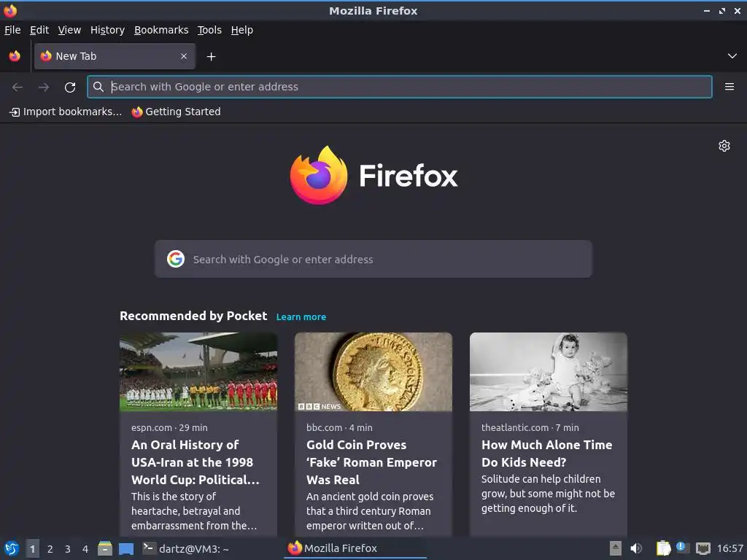This screenshot has width=747, height=560.
Task: Click the eject removable media tray icon
Action: tap(616, 548)
